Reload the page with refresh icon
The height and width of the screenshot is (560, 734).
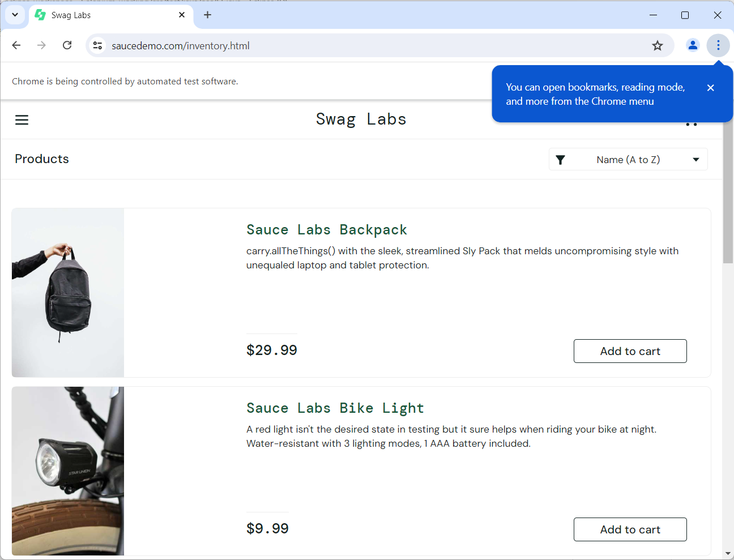67,45
